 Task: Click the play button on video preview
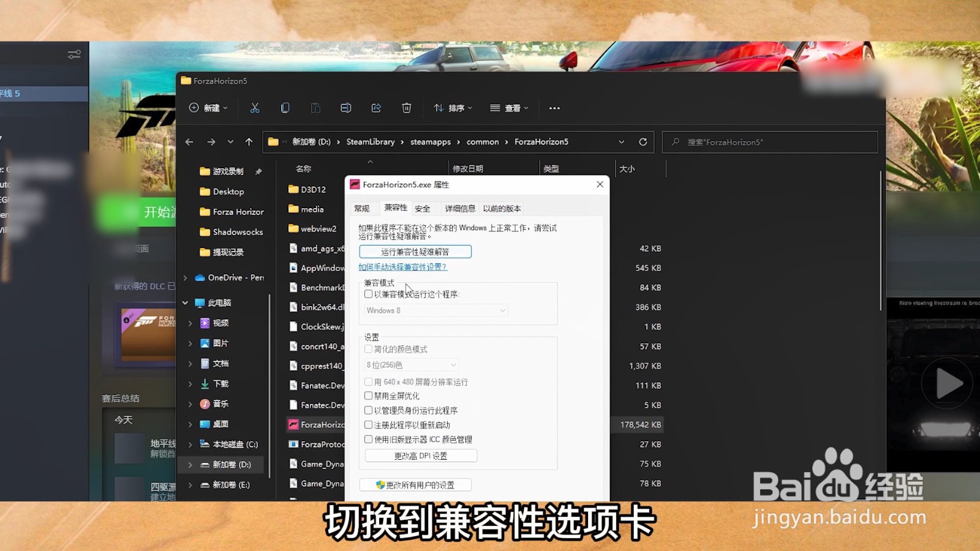coord(948,384)
